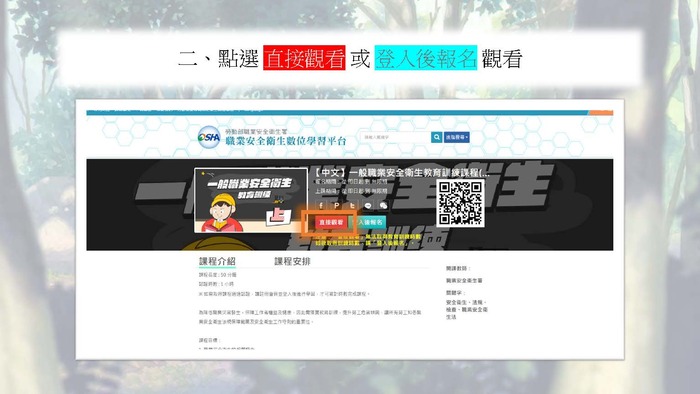Click the OSHA logo in the header
The width and height of the screenshot is (700, 394).
pos(209,137)
